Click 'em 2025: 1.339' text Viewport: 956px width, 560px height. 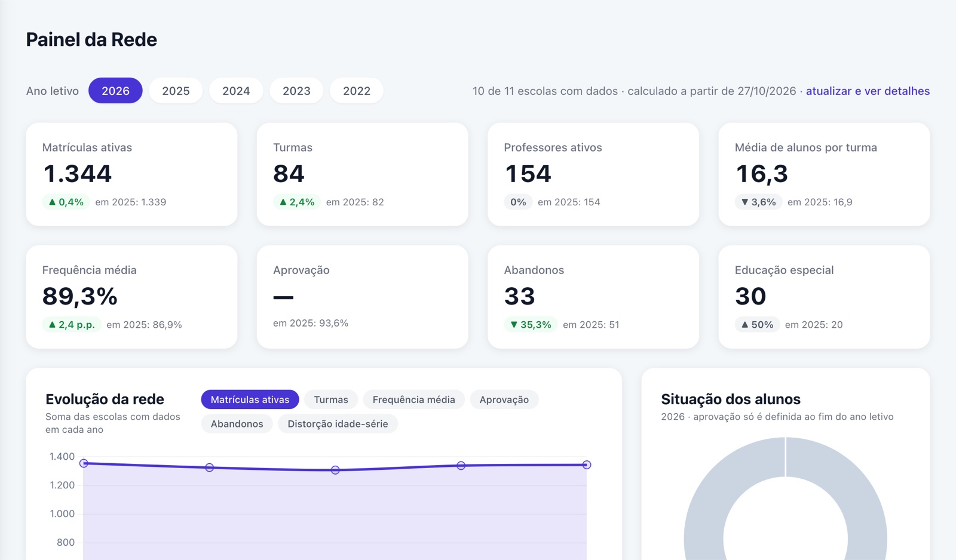click(131, 202)
